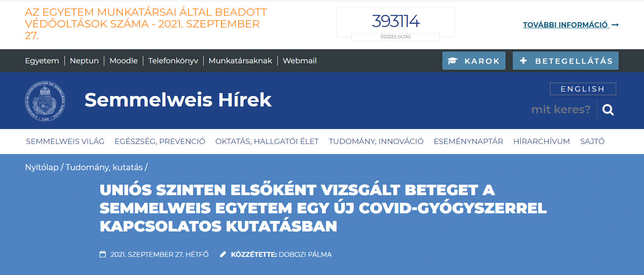Click the plus icon on BETEGELLÁTÁS
Viewport: 644px width, 275px height.
coord(523,60)
